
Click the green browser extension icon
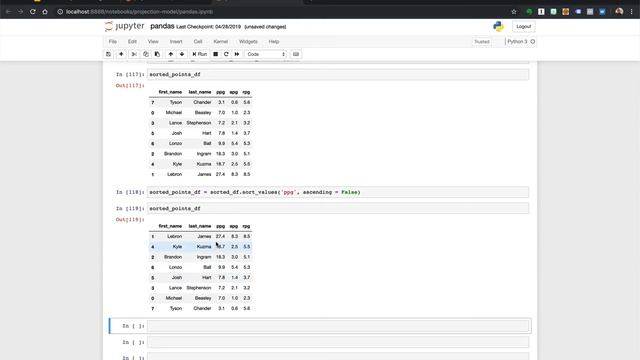tap(529, 12)
